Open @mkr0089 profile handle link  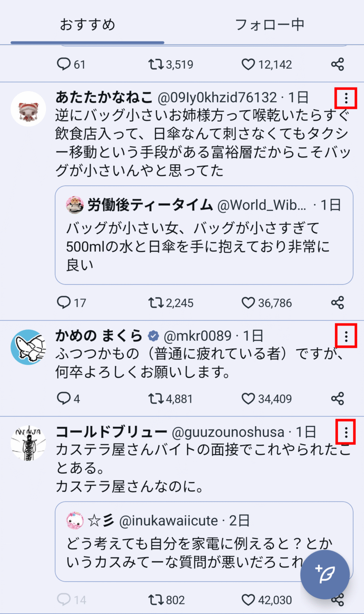(x=197, y=336)
